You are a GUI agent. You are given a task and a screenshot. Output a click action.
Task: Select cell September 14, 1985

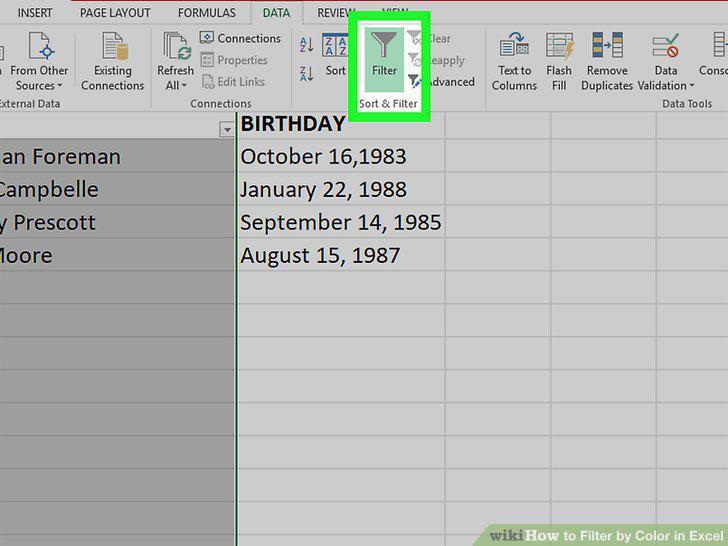click(x=341, y=222)
